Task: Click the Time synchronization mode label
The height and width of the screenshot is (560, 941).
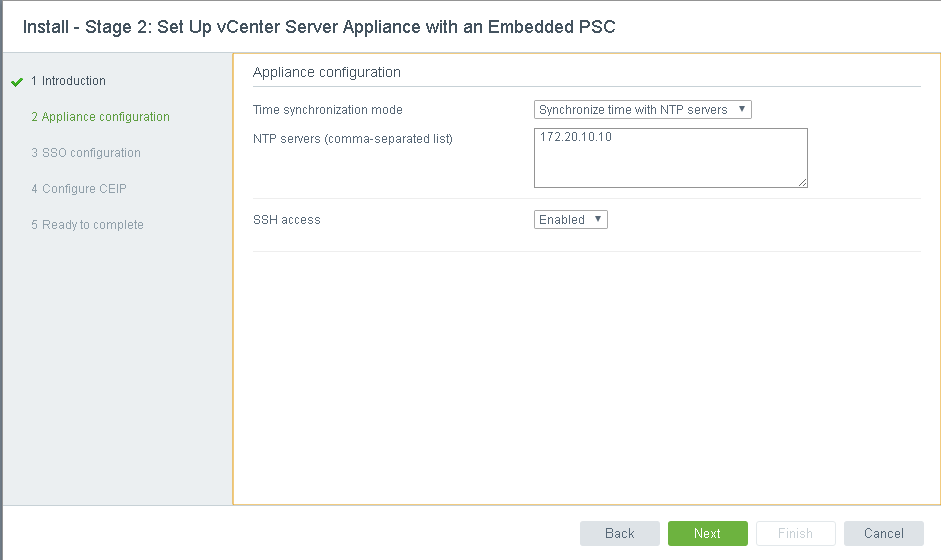Action: (328, 110)
